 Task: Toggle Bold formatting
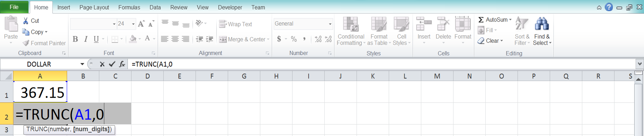click(x=75, y=39)
